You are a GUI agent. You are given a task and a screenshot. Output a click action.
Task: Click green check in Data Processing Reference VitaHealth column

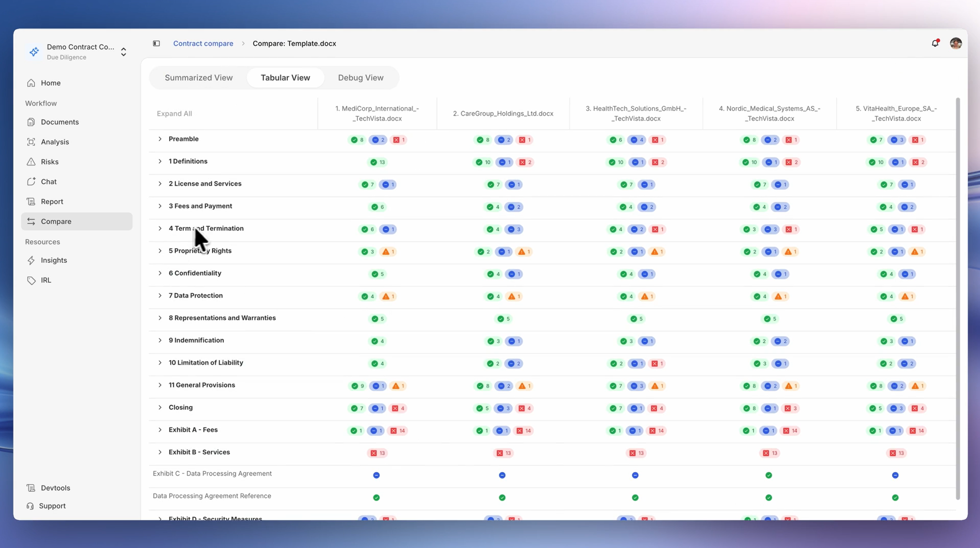click(895, 497)
